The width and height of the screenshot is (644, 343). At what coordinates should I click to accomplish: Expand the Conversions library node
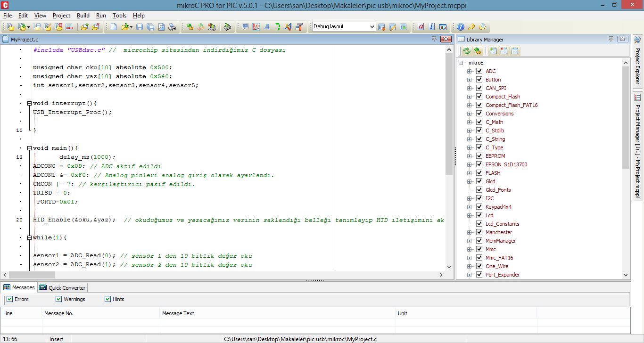tap(469, 114)
